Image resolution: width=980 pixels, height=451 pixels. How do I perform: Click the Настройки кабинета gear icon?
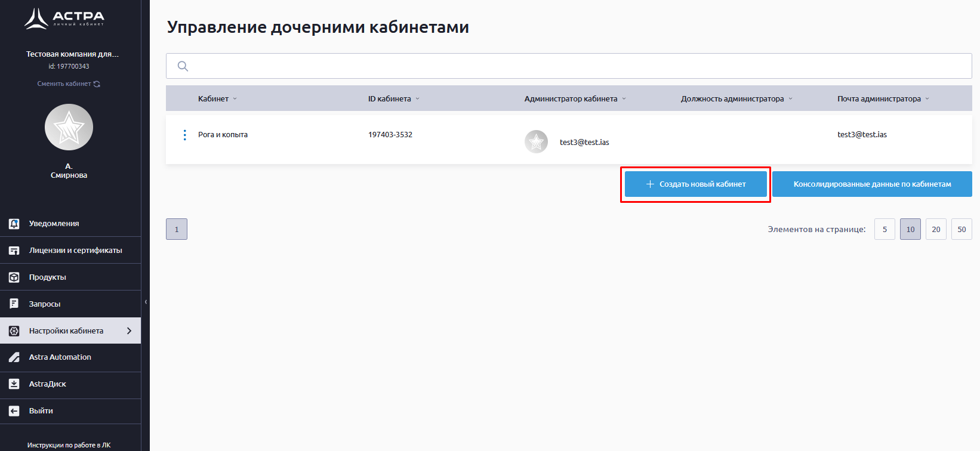[14, 330]
